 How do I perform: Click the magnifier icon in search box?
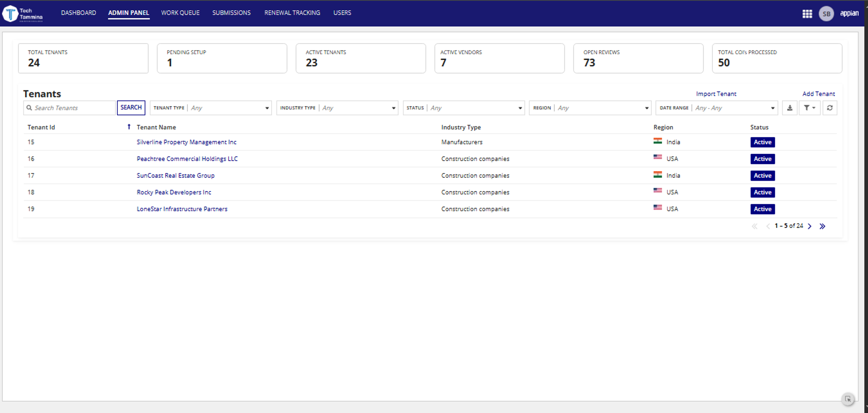tap(29, 108)
